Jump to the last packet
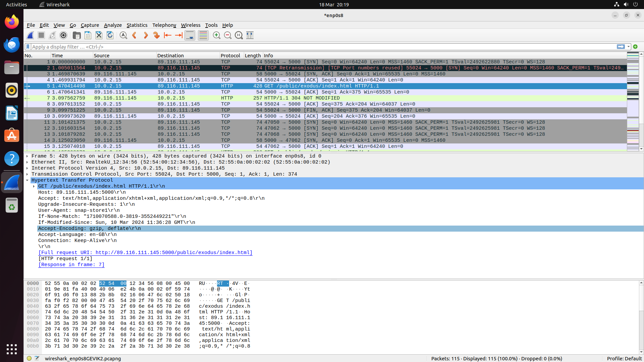 click(x=179, y=35)
